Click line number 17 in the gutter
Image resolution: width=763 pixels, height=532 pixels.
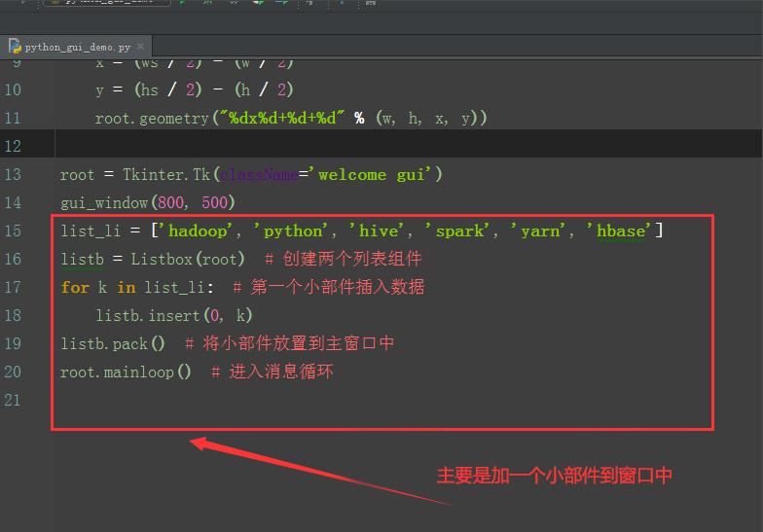(13, 287)
